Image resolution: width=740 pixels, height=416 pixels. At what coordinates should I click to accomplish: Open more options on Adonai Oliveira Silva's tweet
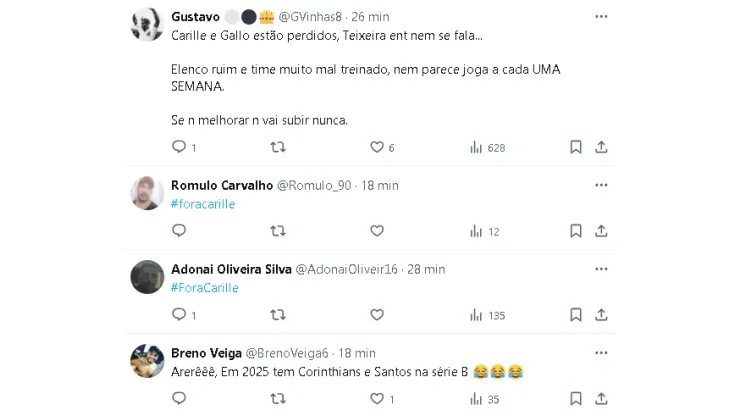pyautogui.click(x=601, y=269)
